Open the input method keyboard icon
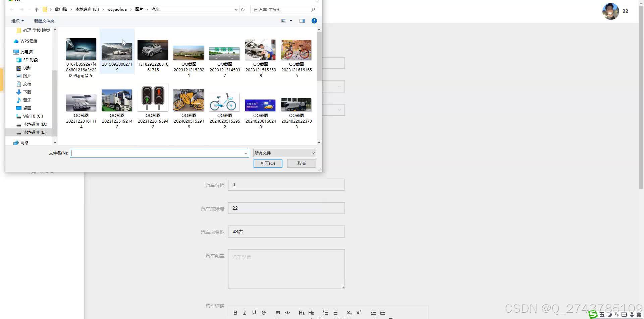This screenshot has width=644, height=319. tap(624, 315)
